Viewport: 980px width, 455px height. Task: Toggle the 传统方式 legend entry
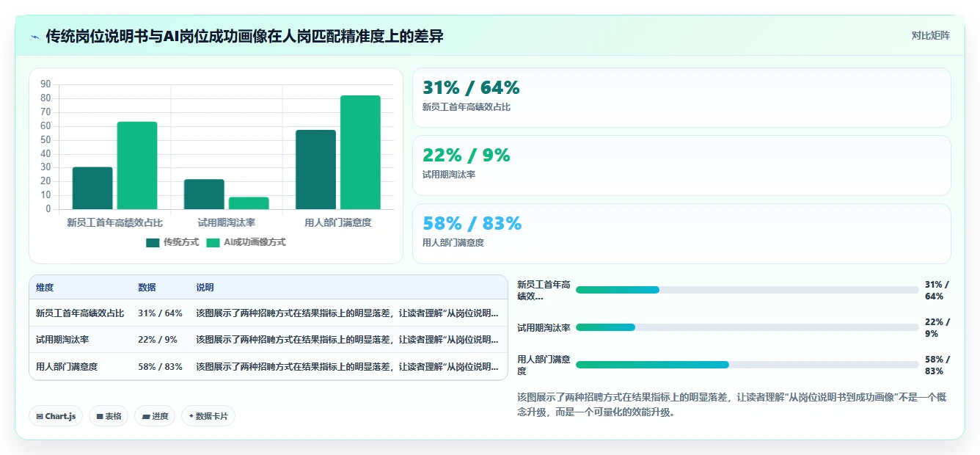pos(172,242)
